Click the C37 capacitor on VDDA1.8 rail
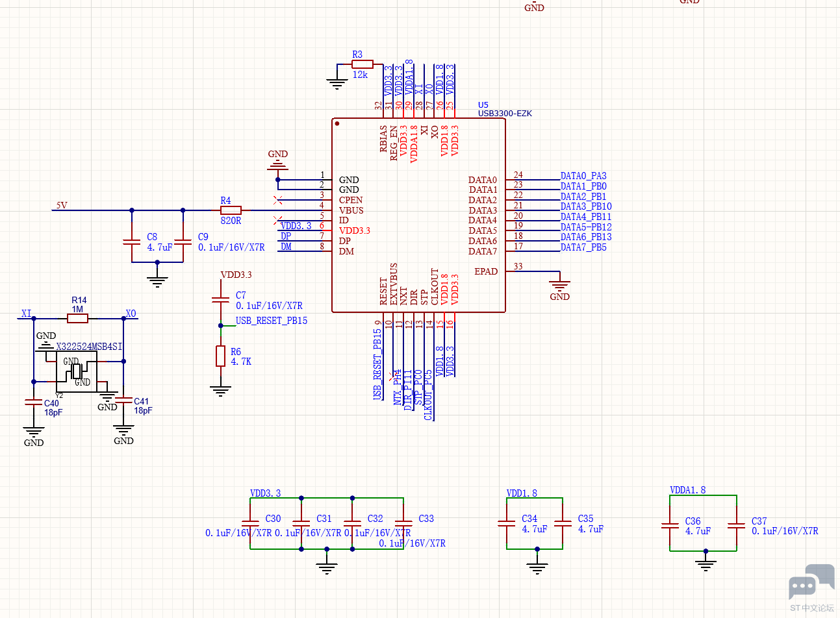This screenshot has width=840, height=618. (x=737, y=525)
